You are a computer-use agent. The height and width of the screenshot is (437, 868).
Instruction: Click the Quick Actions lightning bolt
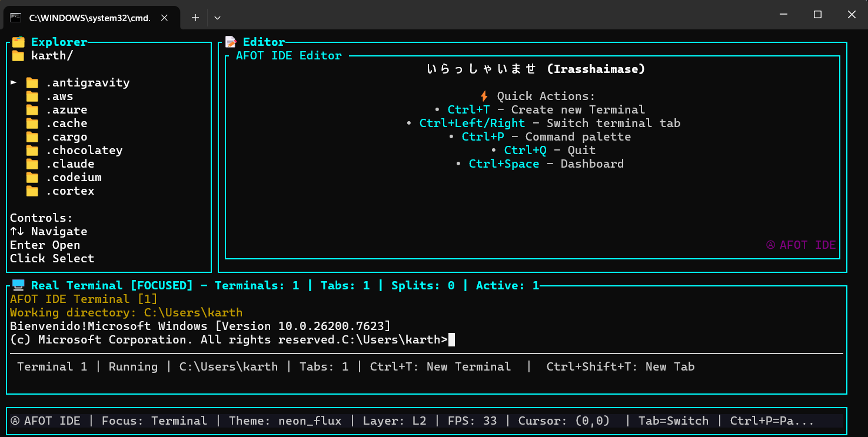click(x=485, y=95)
